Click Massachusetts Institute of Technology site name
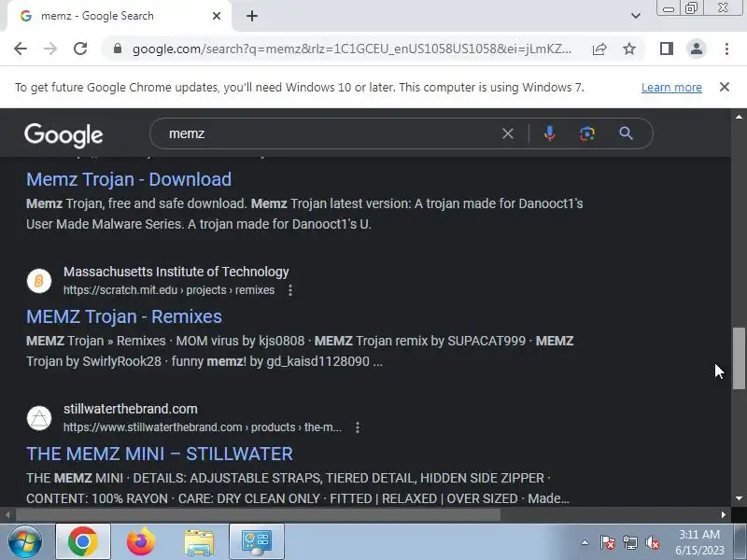 (x=176, y=272)
